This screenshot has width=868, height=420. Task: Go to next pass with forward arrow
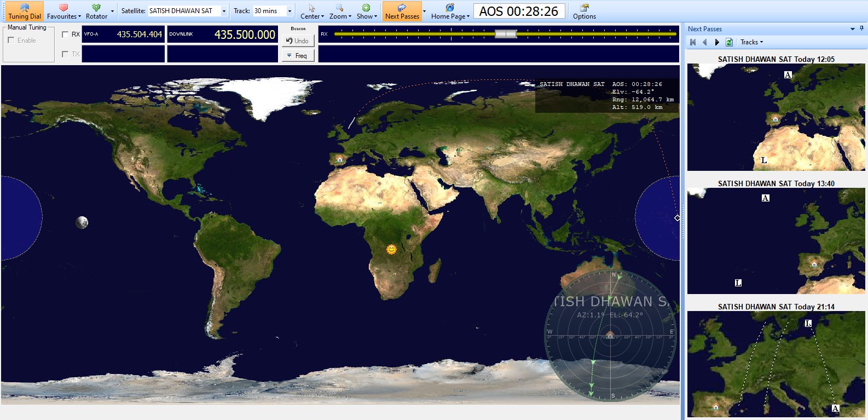pos(717,42)
